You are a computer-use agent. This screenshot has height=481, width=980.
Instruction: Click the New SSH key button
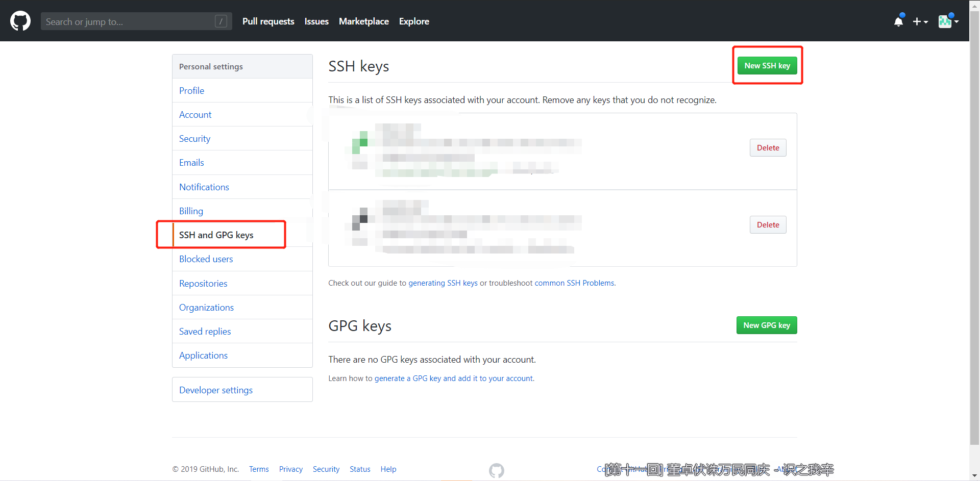tap(767, 65)
